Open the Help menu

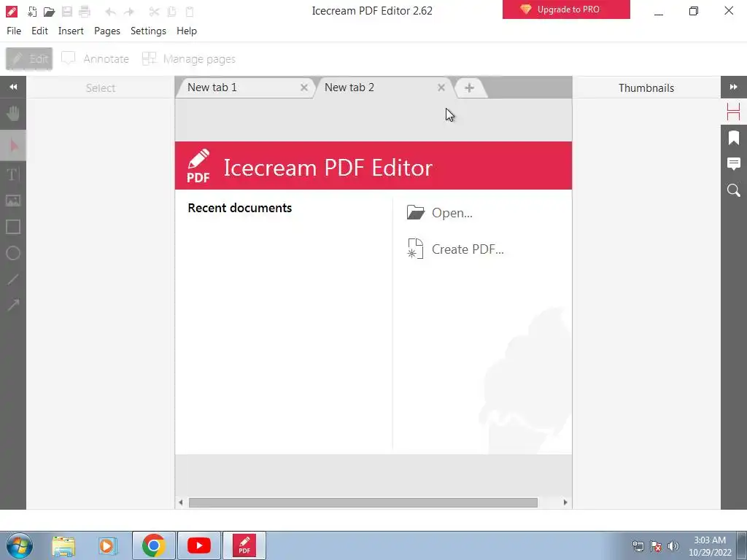point(187,31)
